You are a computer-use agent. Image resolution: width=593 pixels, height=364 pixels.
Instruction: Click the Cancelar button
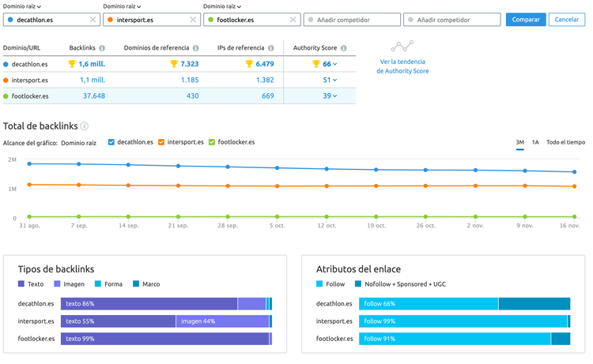[x=567, y=20]
